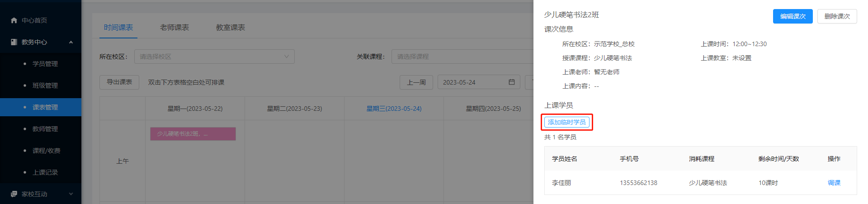
Task: Click the 调课 link for 李佳丽
Action: tap(834, 183)
